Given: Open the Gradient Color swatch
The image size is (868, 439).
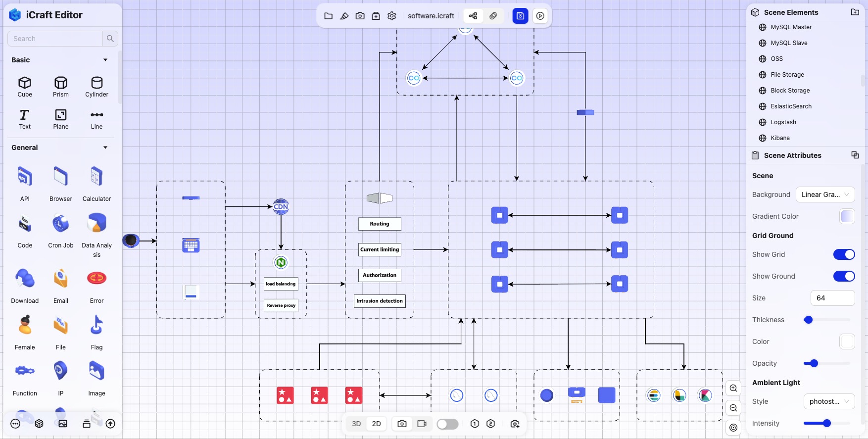Looking at the screenshot, I should (847, 216).
